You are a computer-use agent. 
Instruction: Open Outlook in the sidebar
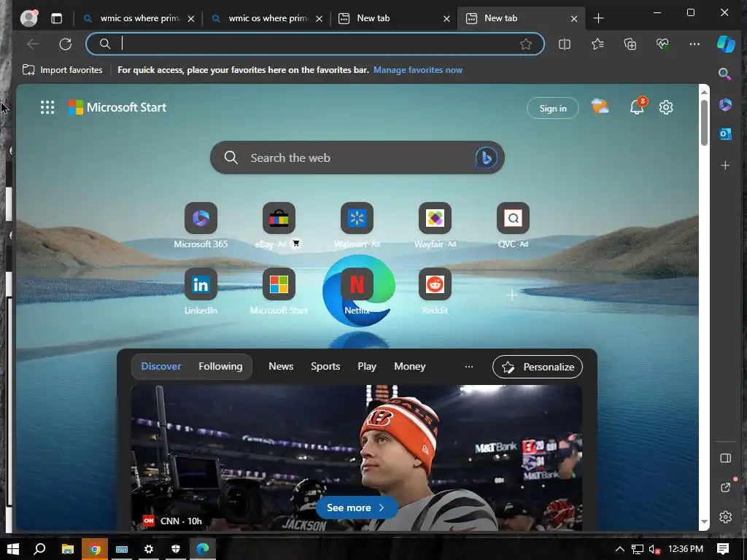coord(725,134)
